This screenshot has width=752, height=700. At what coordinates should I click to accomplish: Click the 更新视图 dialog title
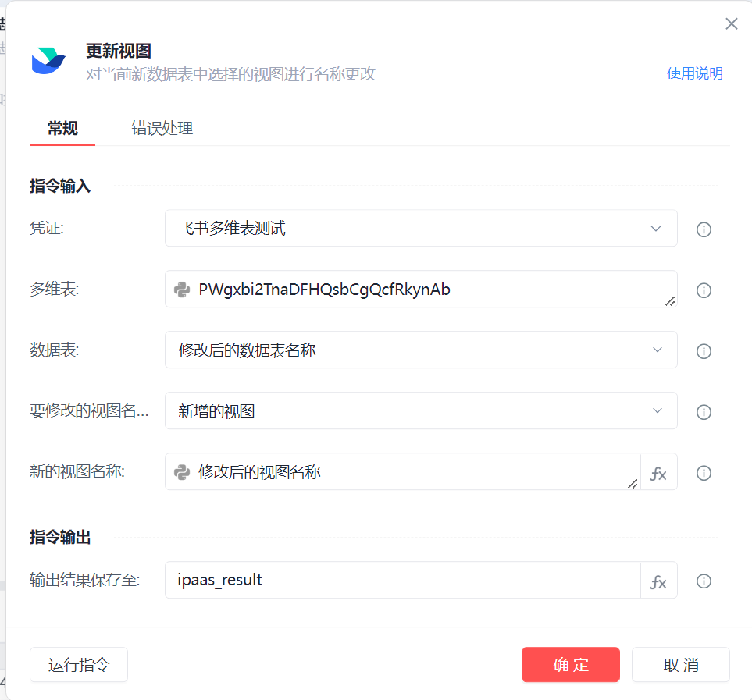pos(119,51)
